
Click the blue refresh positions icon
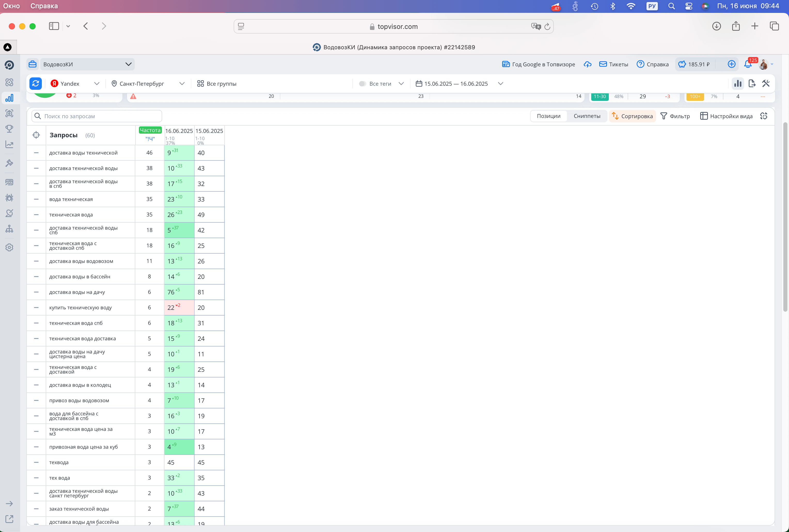35,84
